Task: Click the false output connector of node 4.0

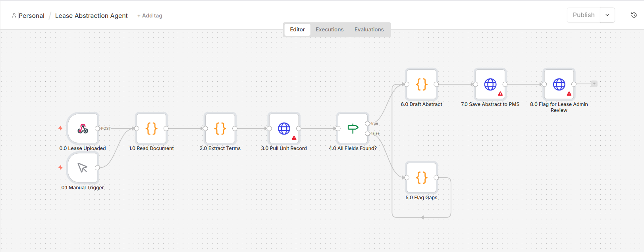Action: 367,133
